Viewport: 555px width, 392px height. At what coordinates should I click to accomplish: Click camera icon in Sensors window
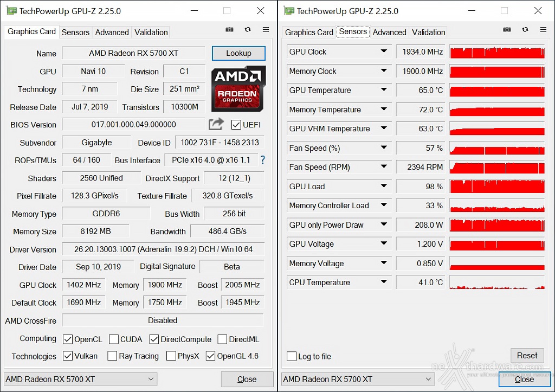(507, 29)
